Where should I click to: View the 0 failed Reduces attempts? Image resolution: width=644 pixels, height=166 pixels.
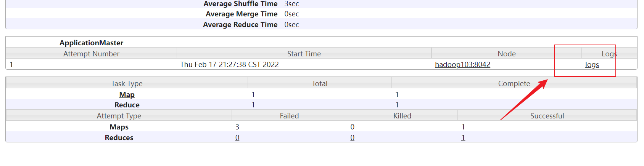[x=237, y=137]
